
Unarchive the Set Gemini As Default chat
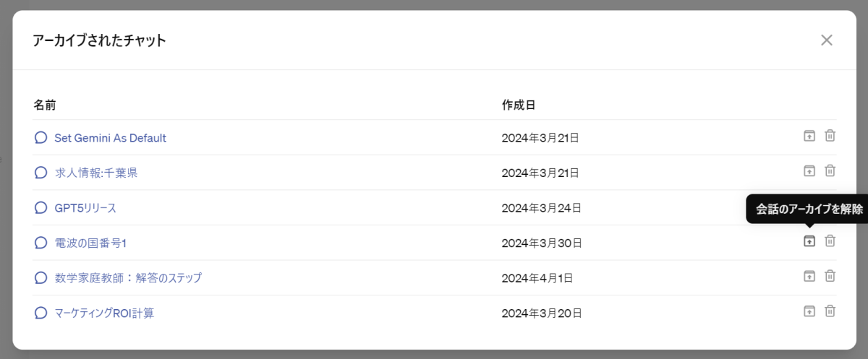pos(809,136)
